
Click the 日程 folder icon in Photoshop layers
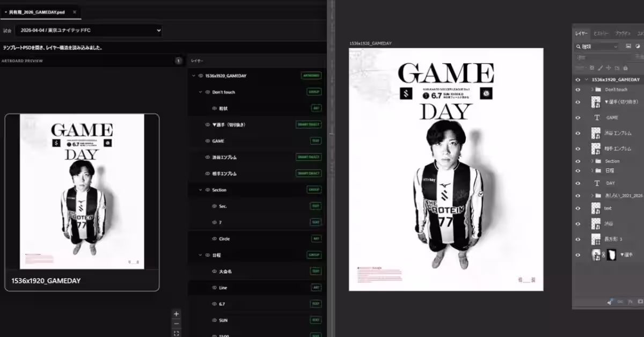598,171
